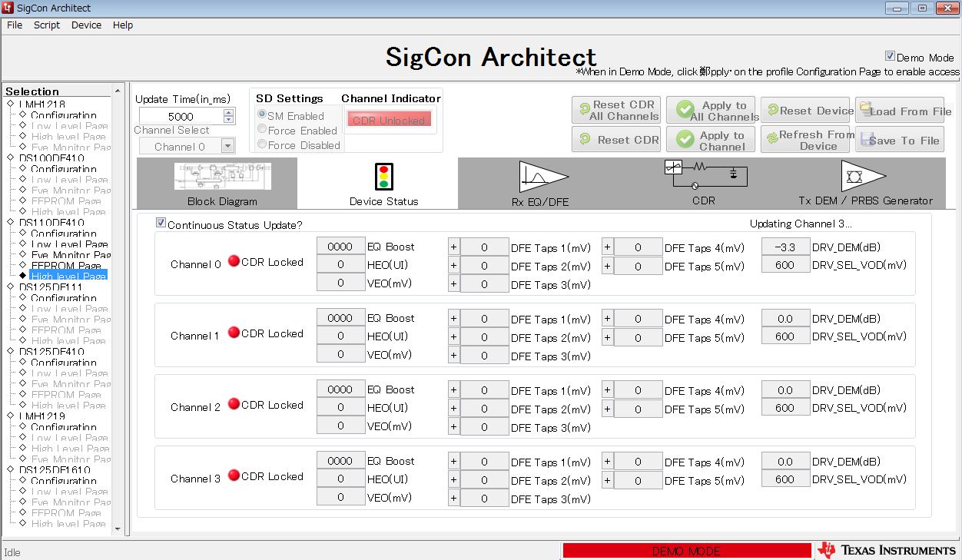Viewport: 962px width, 560px height.
Task: Click Apply to Channel button
Action: coord(711,139)
